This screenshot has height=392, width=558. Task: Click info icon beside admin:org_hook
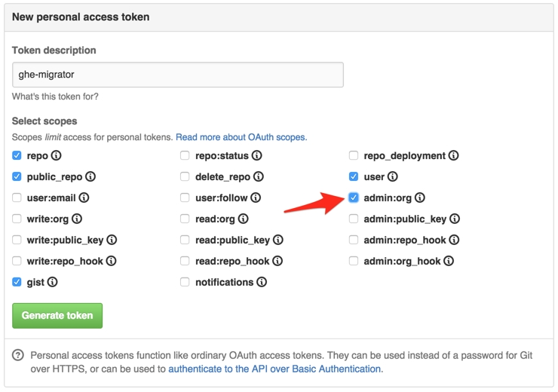pos(449,262)
